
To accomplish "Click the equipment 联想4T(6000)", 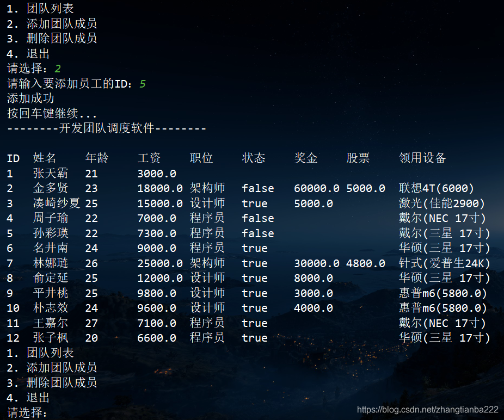I will [x=437, y=188].
